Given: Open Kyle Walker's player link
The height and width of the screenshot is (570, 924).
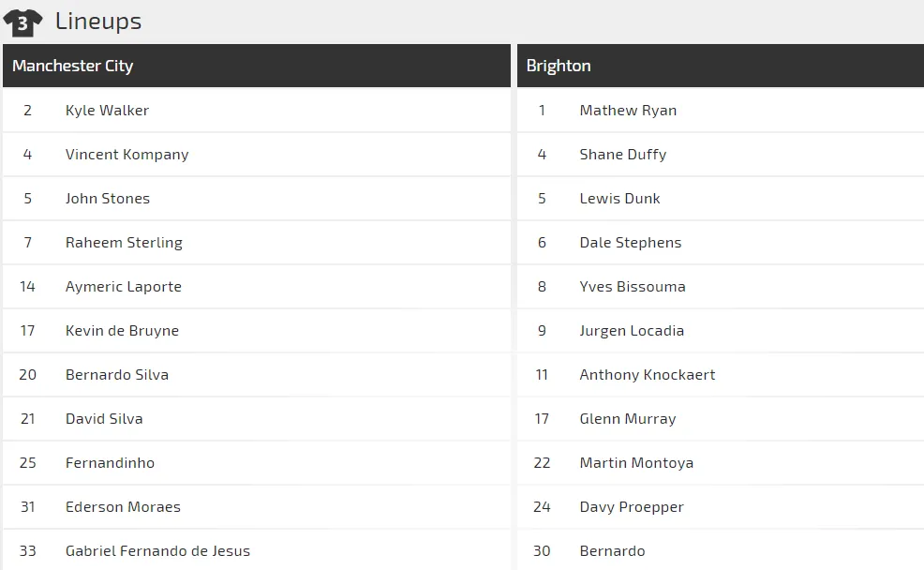Looking at the screenshot, I should pyautogui.click(x=107, y=111).
